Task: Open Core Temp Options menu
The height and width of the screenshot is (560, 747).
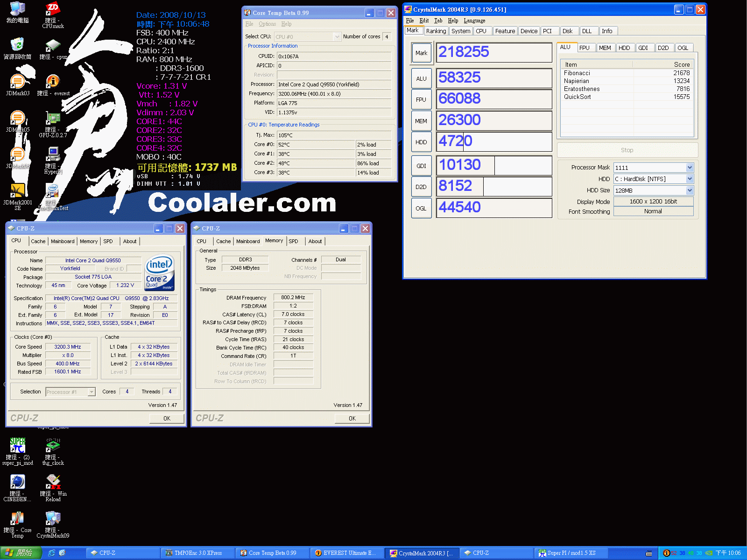Action: tap(267, 24)
